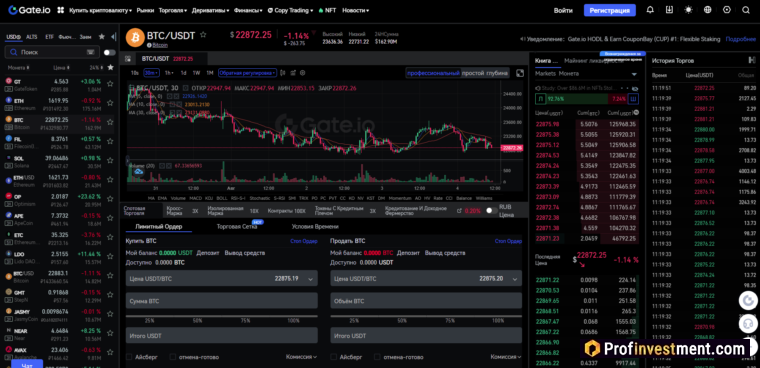Expand Markets Монета dropdown arrow in order book
This screenshot has height=368, width=760.
634,74
